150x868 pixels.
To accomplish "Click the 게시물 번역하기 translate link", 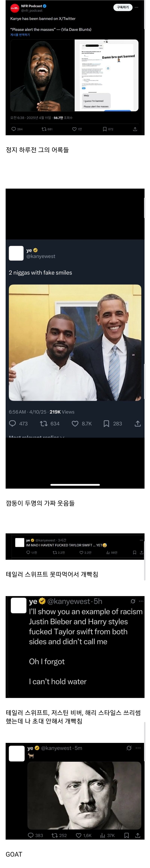I will [20, 35].
